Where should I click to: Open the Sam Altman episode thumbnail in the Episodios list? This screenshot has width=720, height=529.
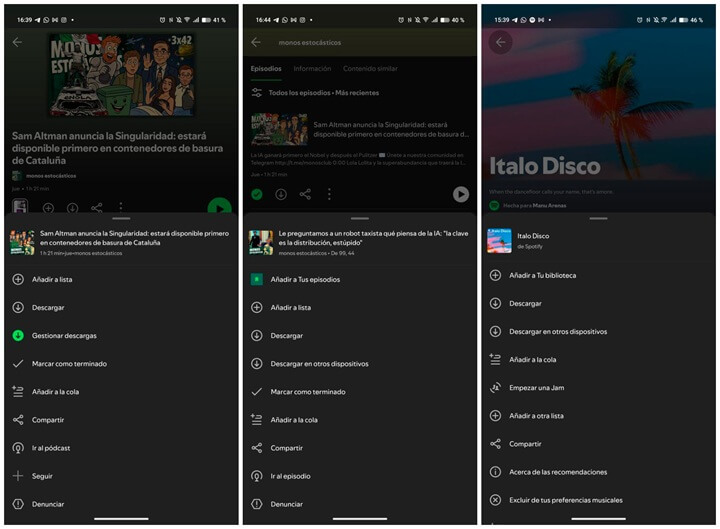279,129
